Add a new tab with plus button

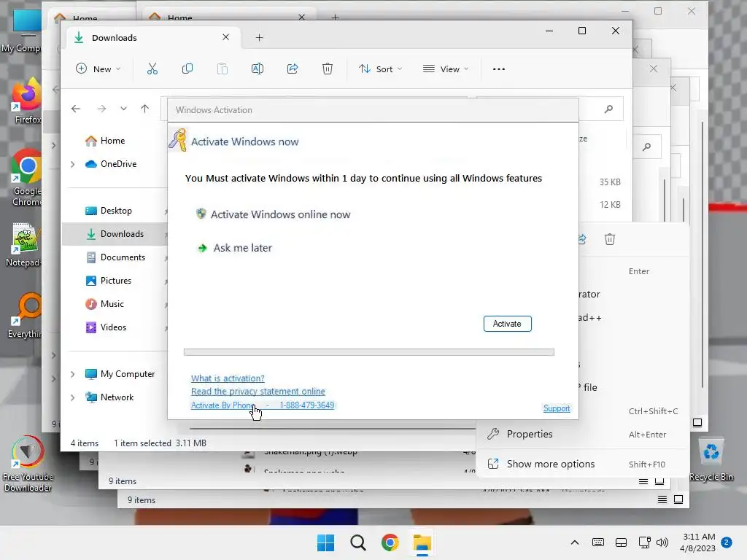pyautogui.click(x=259, y=38)
